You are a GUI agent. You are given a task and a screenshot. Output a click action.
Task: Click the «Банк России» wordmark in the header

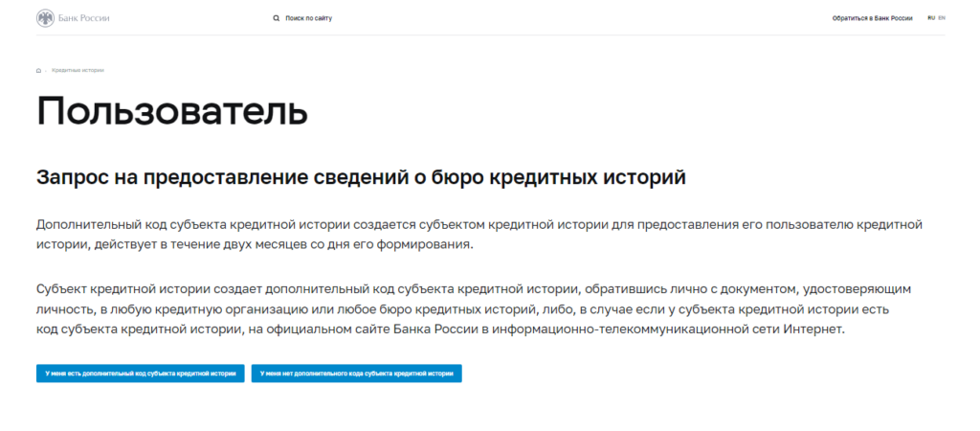83,17
